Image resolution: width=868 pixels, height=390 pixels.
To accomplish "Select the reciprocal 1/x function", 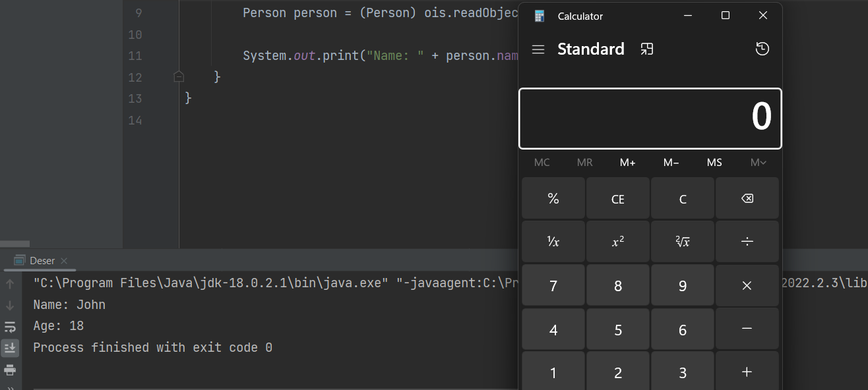I will tap(553, 242).
